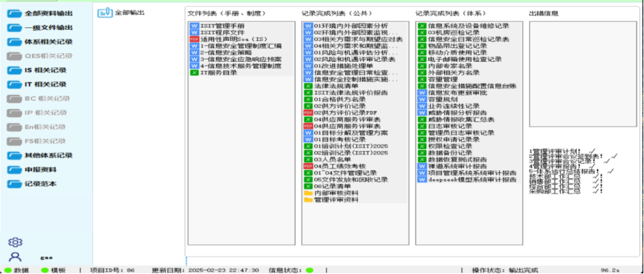The height and width of the screenshot is (274, 644).
Task: Click the folder icon of 管理评审资料
Action: click(x=308, y=200)
